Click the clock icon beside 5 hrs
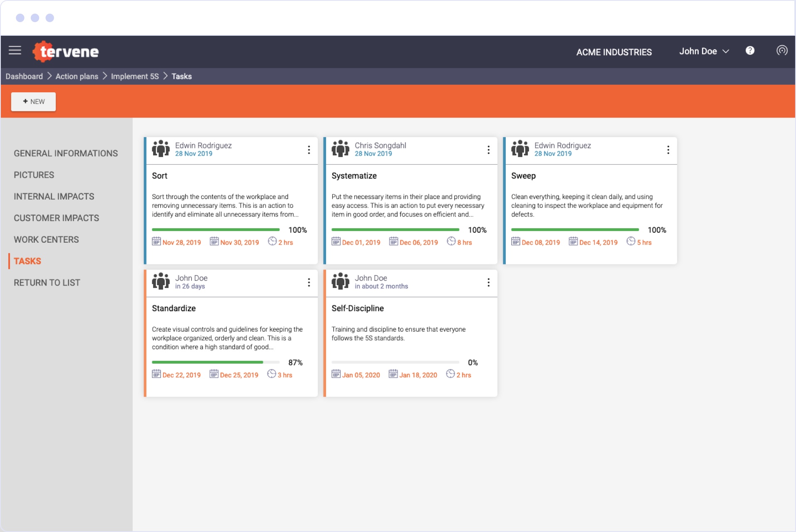The width and height of the screenshot is (796, 532). click(631, 241)
